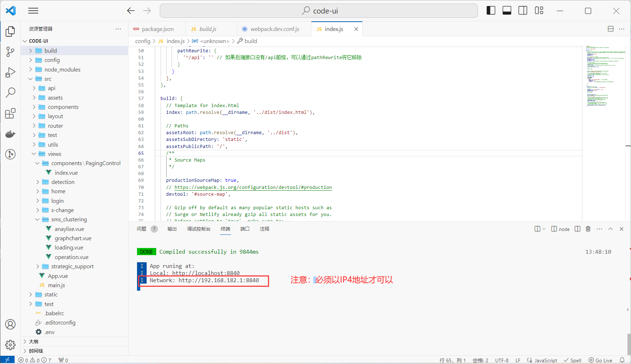The width and height of the screenshot is (631, 364).
Task: Close the index.js editor tab
Action: pyautogui.click(x=356, y=29)
